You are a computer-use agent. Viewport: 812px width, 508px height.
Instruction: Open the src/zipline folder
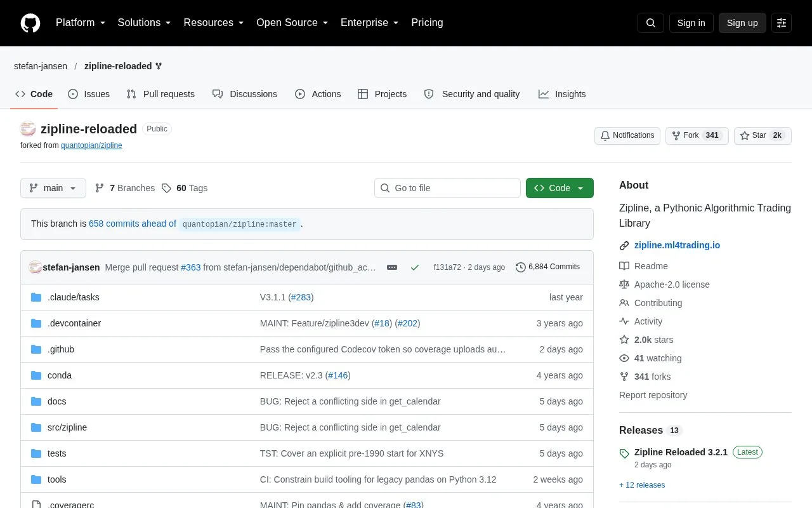(x=67, y=427)
